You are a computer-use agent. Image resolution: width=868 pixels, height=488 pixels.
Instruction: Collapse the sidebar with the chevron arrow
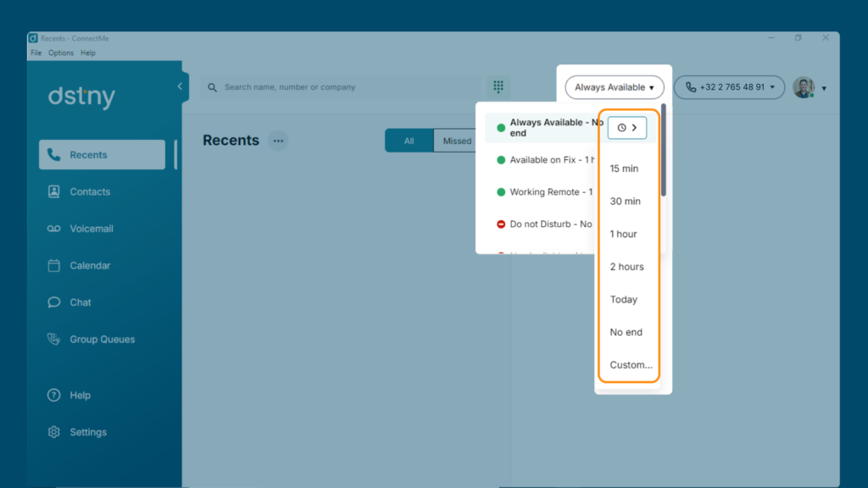click(x=180, y=86)
